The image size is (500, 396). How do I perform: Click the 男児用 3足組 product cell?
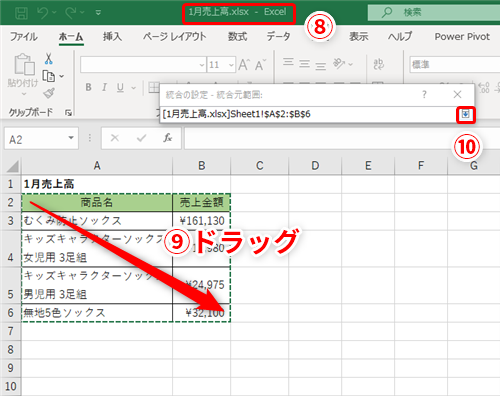[97, 285]
